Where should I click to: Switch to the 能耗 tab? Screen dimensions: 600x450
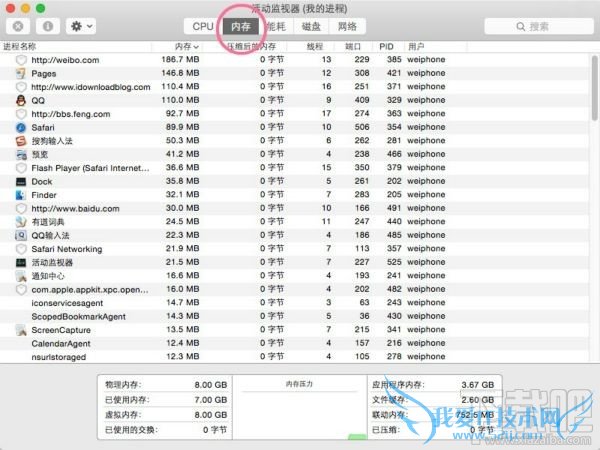point(276,26)
